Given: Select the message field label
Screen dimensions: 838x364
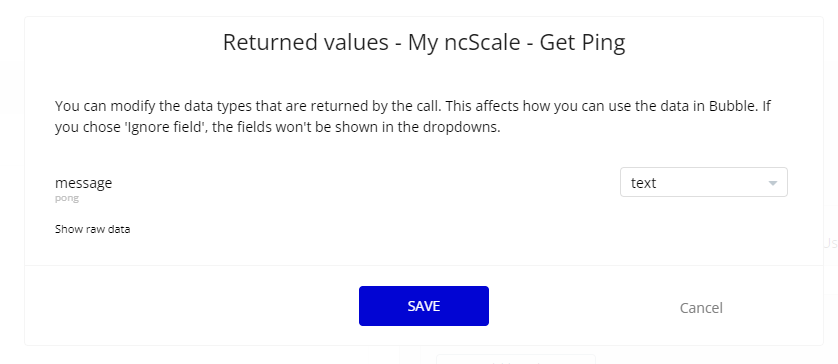Looking at the screenshot, I should (83, 183).
